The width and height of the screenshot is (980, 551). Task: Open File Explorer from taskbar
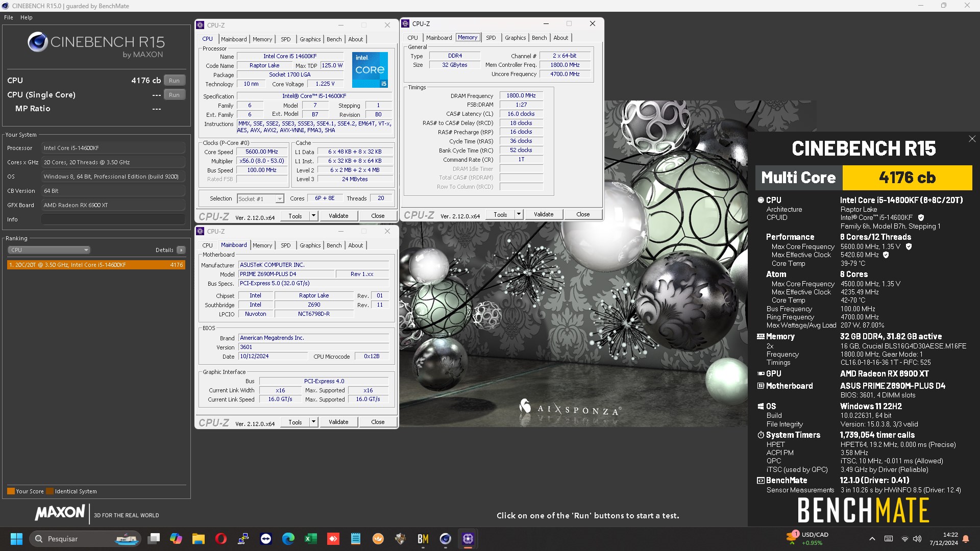[x=199, y=539]
